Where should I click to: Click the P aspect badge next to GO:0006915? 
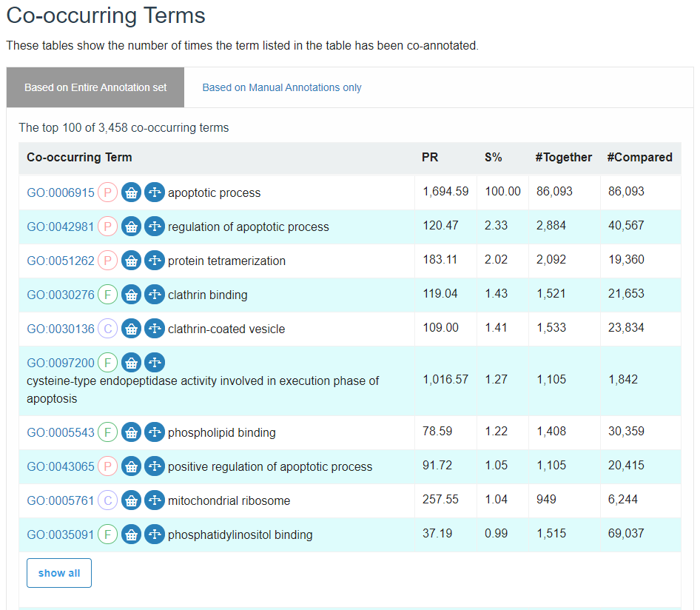coord(107,192)
